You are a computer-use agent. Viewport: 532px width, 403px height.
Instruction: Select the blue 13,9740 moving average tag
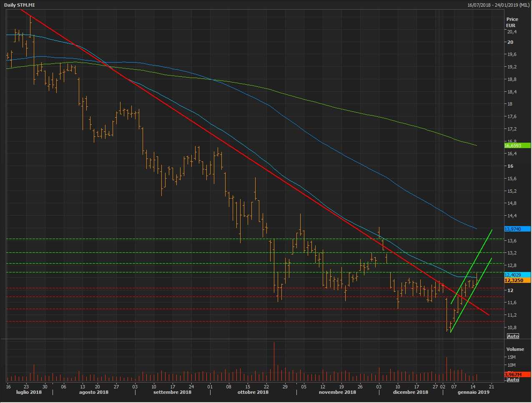(517, 229)
